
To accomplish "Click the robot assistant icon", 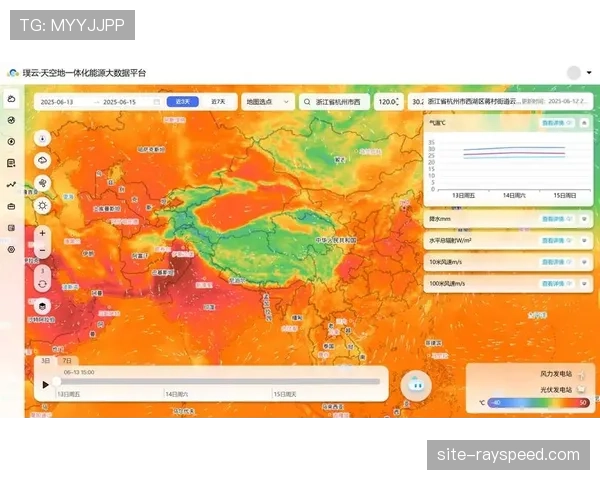I will coord(415,385).
